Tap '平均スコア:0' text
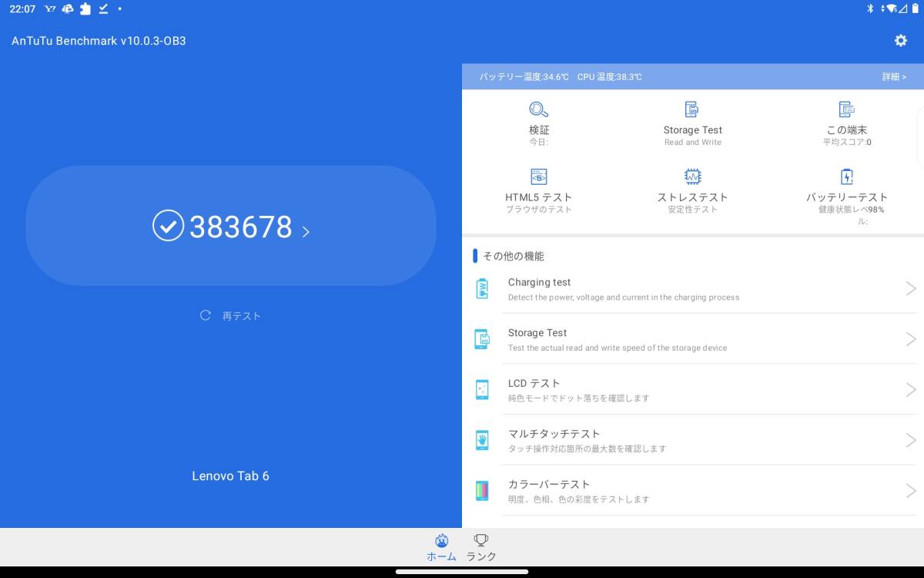 847,143
